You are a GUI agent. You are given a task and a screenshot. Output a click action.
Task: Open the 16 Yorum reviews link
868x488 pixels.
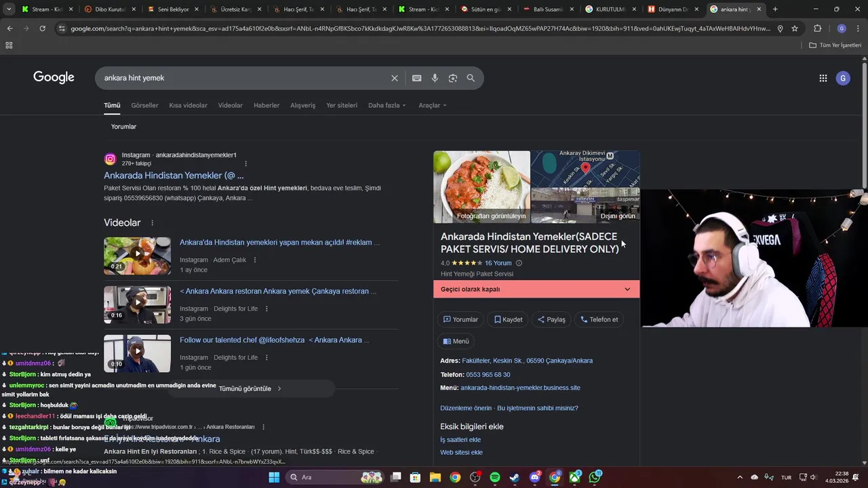(498, 263)
